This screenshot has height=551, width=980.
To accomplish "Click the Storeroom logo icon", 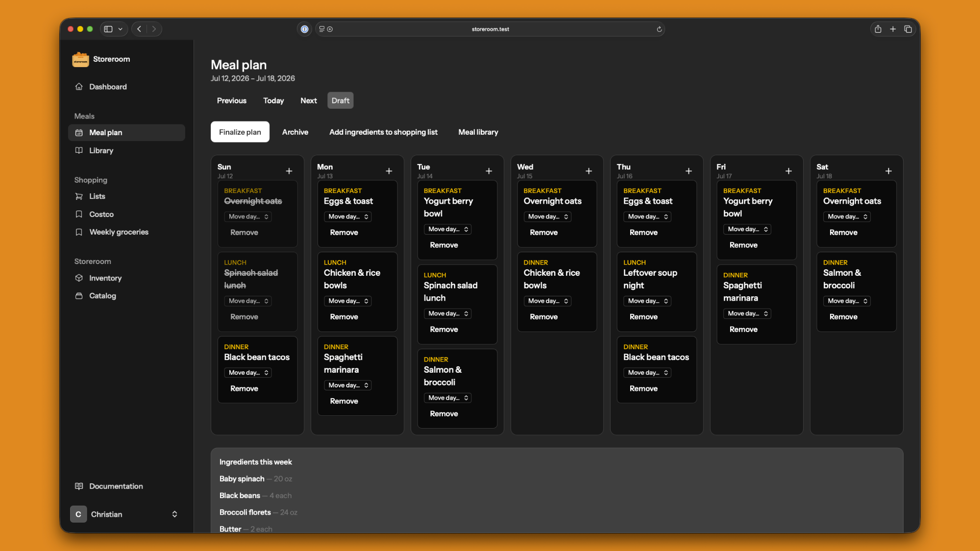I will 80,59.
